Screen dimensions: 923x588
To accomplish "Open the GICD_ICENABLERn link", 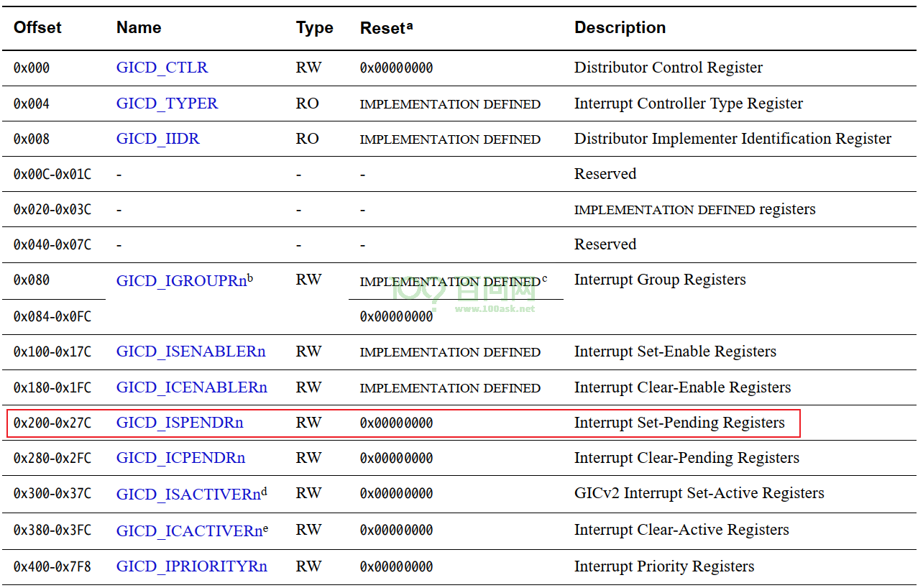I will point(191,387).
